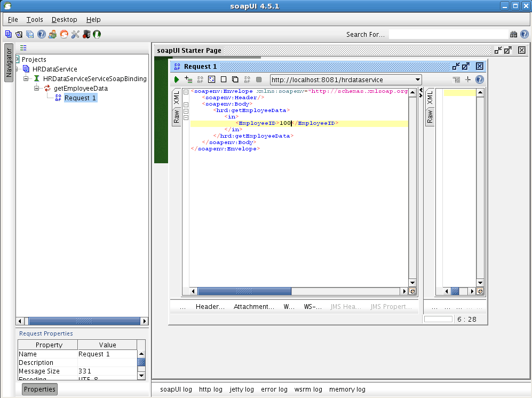Open the Attachment... tab below request
This screenshot has height=398, width=532.
[x=254, y=307]
